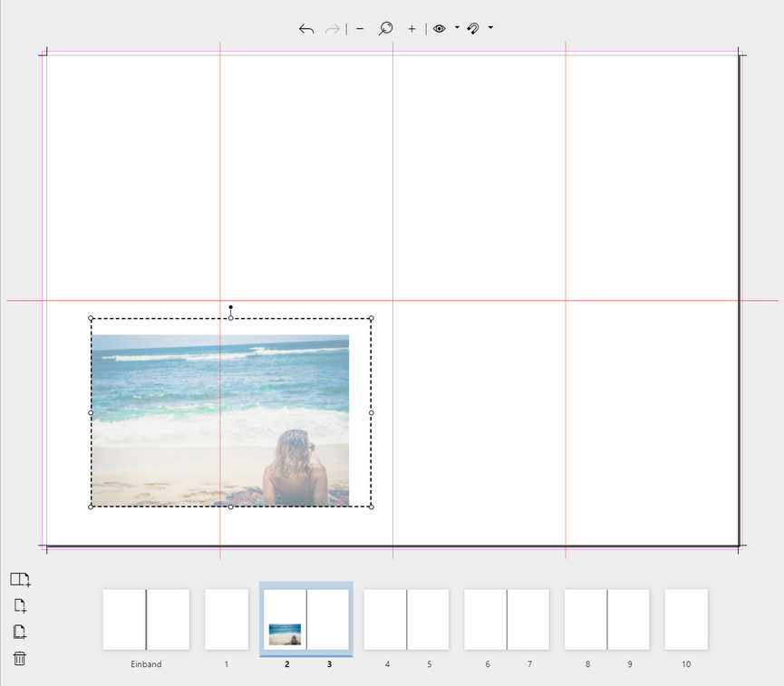This screenshot has height=686, width=784.
Task: Open the page 1 thumbnail
Action: [227, 620]
